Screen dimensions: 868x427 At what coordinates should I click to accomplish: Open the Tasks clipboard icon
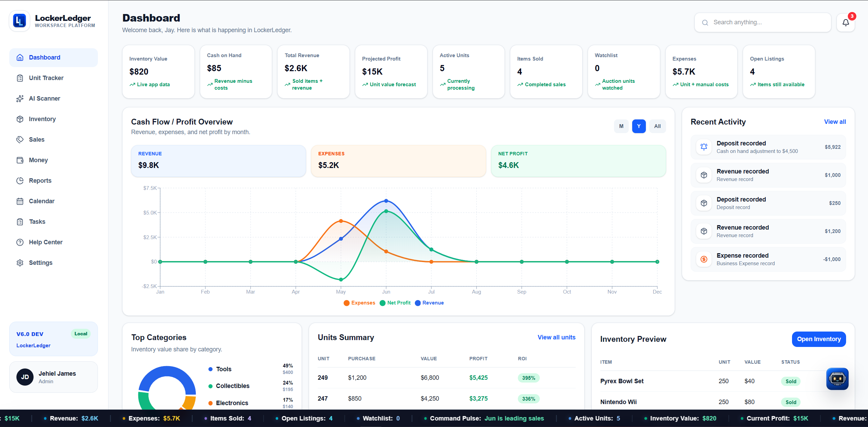pos(20,222)
